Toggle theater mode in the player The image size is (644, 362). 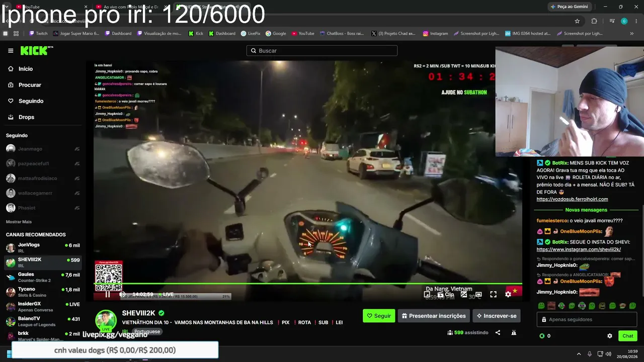[478, 295]
